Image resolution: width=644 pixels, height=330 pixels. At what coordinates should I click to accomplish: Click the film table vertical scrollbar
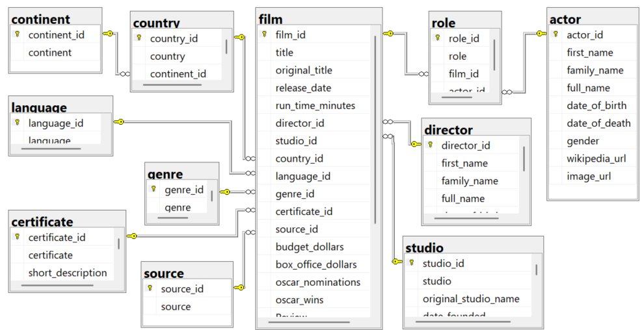click(x=375, y=130)
